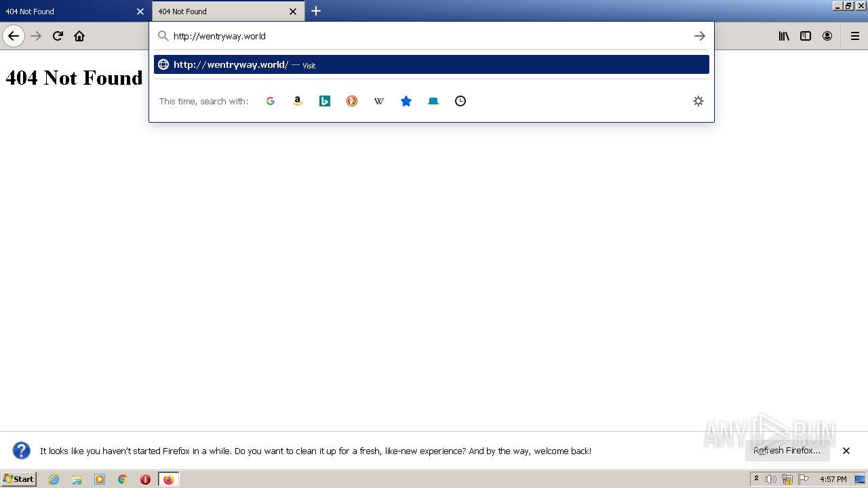This screenshot has height=488, width=868.
Task: Open Action Center flag icon
Action: 804,479
